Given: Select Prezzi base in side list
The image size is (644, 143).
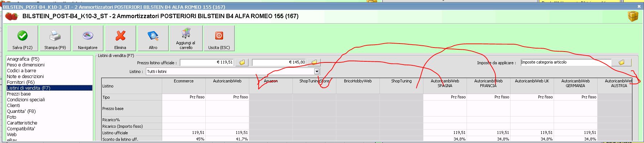Looking at the screenshot, I should [x=19, y=94].
